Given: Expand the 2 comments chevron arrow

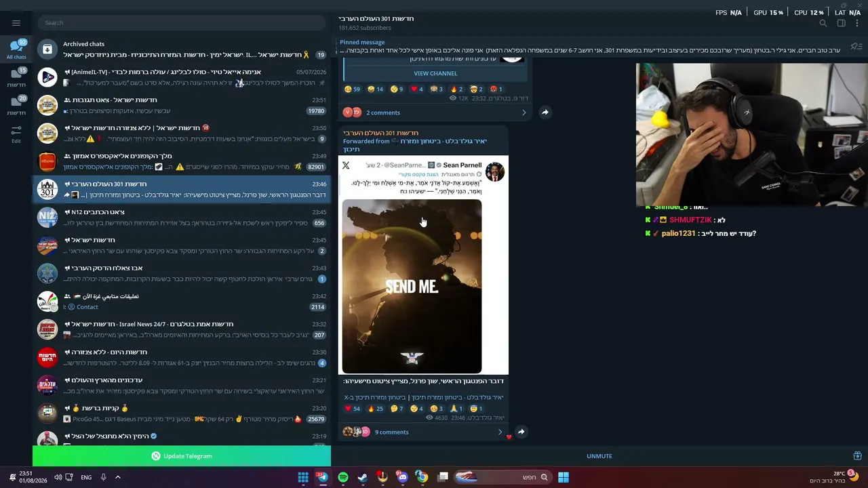Looking at the screenshot, I should (x=524, y=113).
